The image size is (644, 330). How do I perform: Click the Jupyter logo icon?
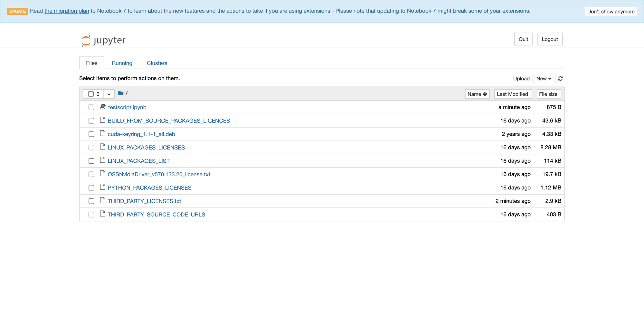[x=86, y=41]
